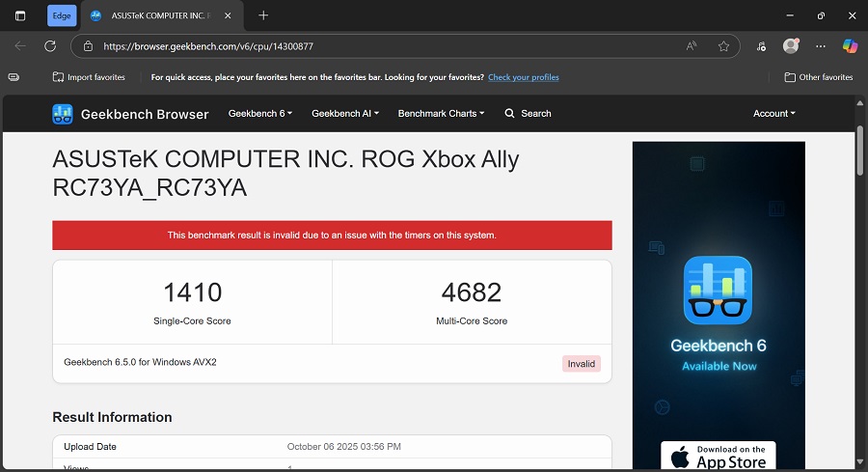Open the Other favorites folder
868x472 pixels.
click(819, 77)
